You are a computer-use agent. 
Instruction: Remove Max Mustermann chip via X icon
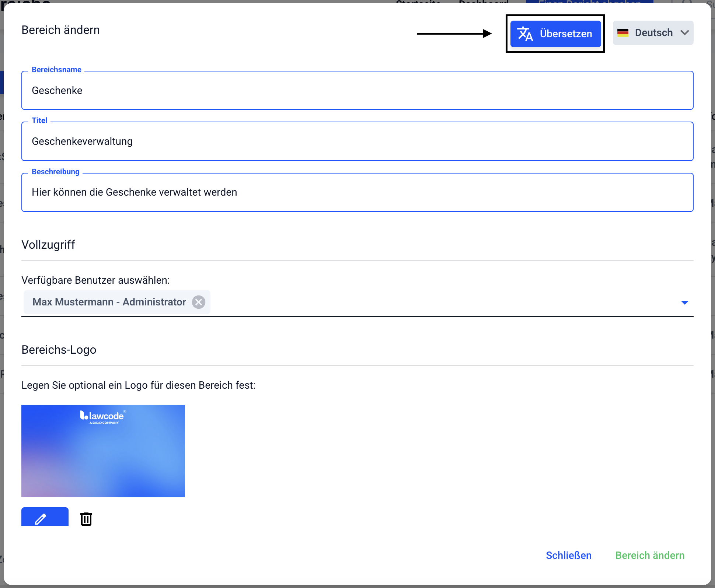click(x=199, y=302)
